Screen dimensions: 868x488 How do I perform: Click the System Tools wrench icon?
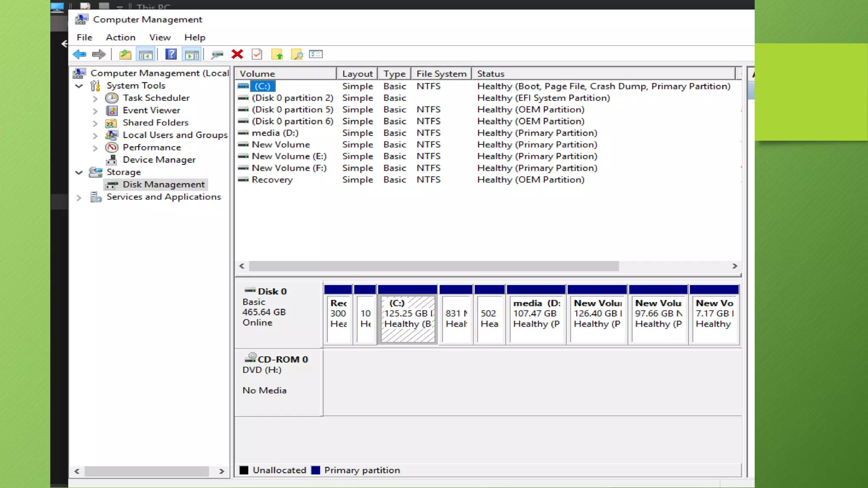point(95,86)
